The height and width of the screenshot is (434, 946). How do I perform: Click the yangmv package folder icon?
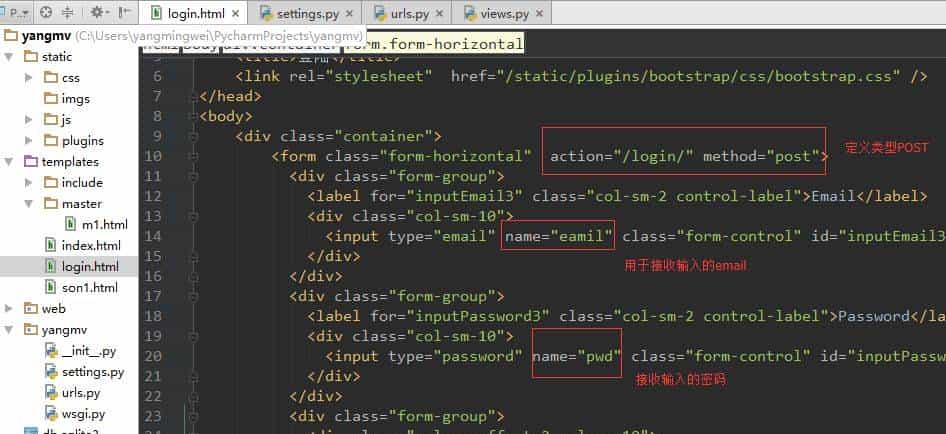pos(31,330)
